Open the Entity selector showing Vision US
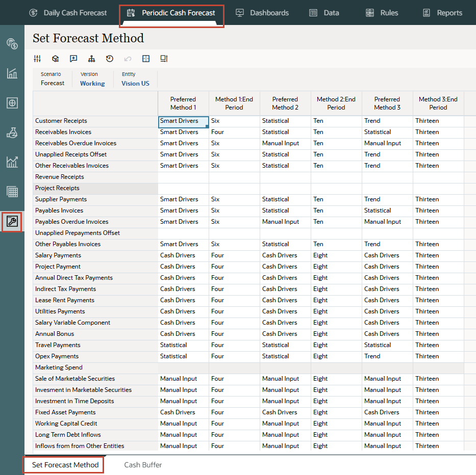476x475 pixels. pyautogui.click(x=135, y=84)
